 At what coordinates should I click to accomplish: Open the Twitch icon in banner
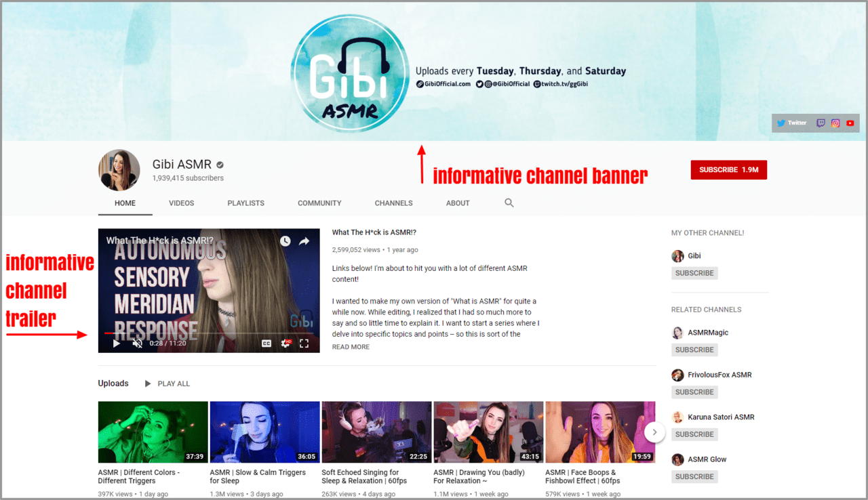(x=821, y=123)
